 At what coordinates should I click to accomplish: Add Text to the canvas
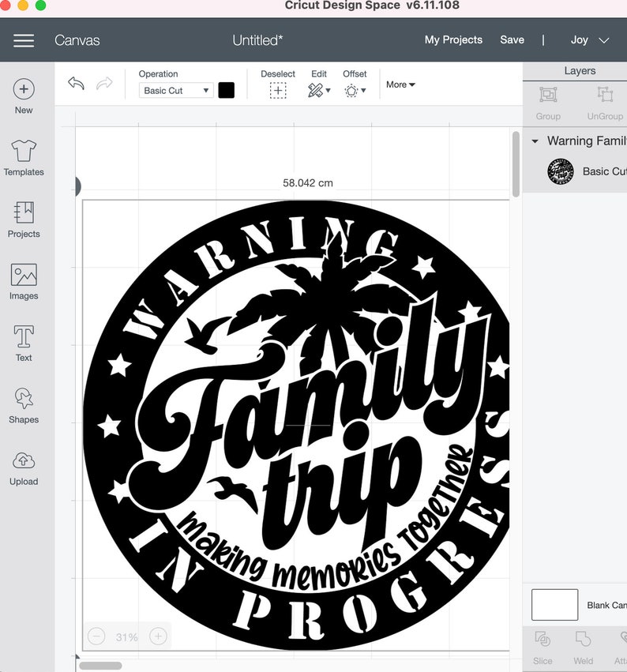click(24, 344)
